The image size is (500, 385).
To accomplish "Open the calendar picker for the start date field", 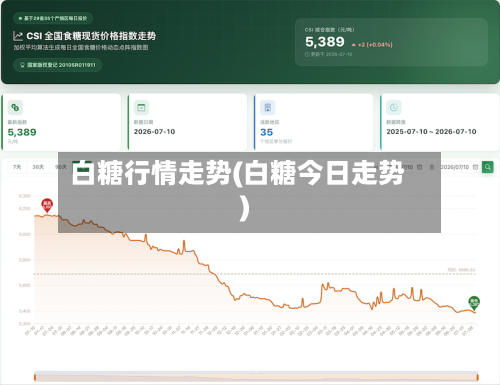I will [420, 167].
